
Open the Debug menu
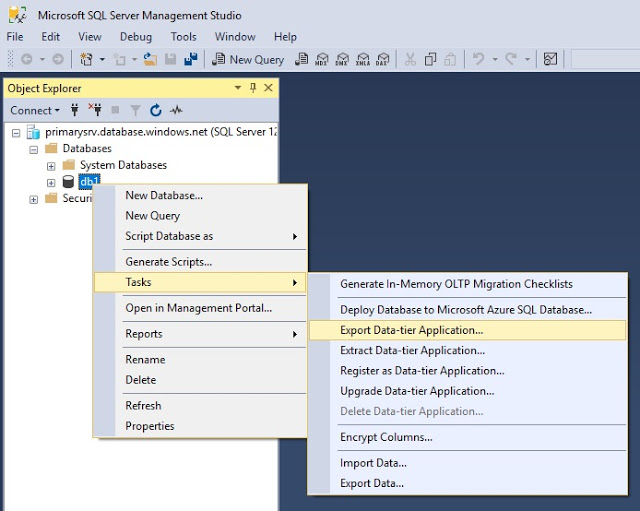pos(136,37)
